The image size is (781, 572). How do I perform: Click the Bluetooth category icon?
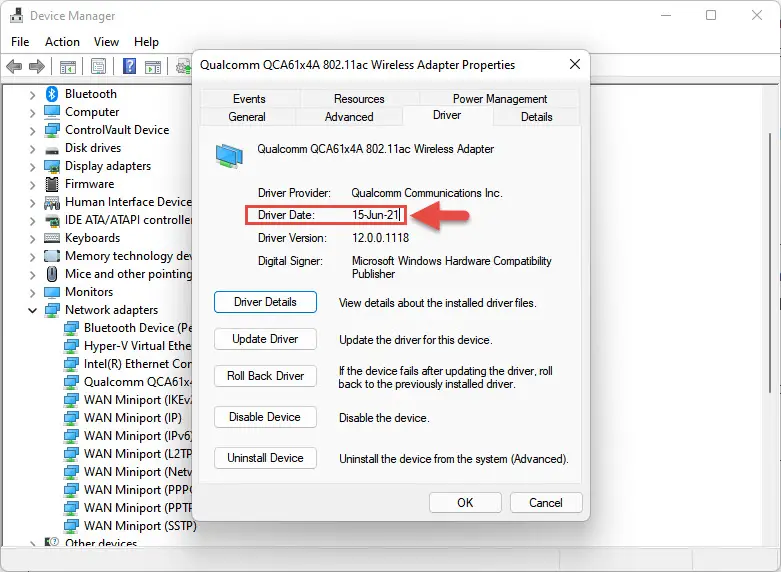[52, 94]
